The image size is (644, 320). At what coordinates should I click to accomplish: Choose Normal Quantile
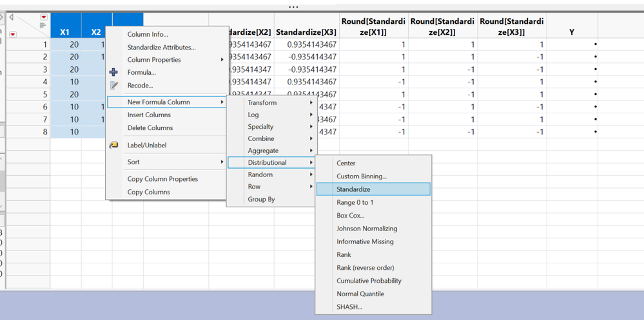[360, 294]
